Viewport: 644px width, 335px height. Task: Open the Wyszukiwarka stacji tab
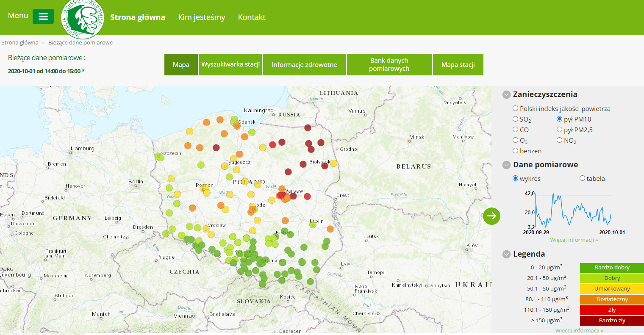point(230,64)
